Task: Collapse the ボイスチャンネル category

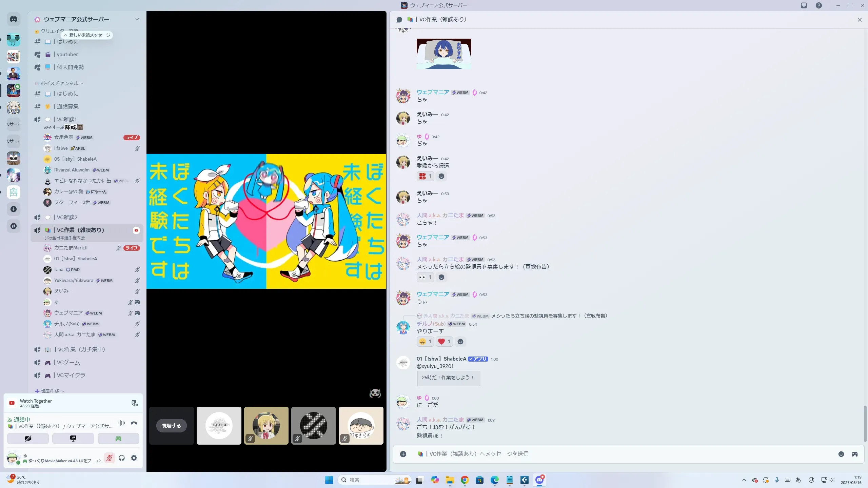Action: 59,83
